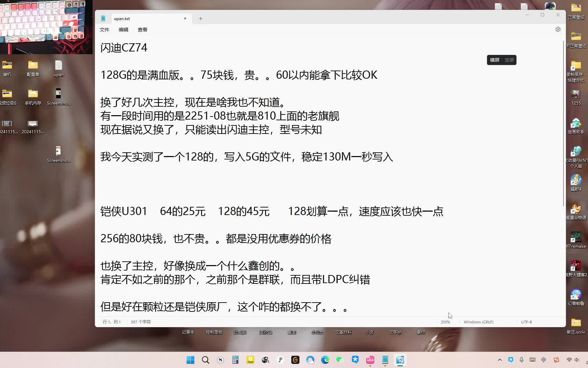Toggle the 中 input language indicator
The height and width of the screenshot is (368, 588).
click(x=544, y=360)
